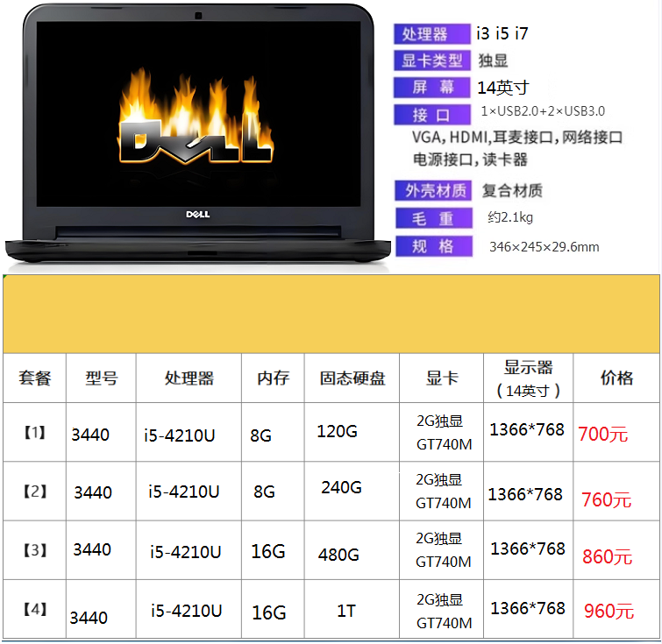Click 16G memory in package 4 row
The image size is (662, 644).
[269, 612]
